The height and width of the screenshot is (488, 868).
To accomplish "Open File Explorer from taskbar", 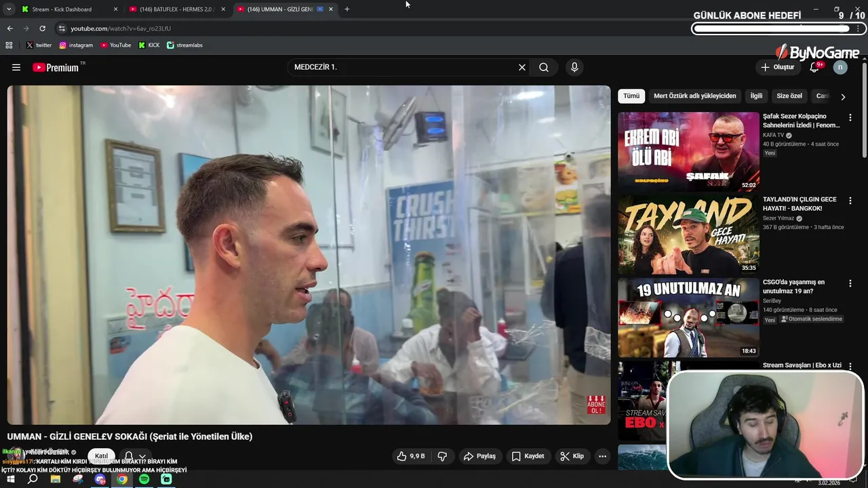I will coord(56,479).
